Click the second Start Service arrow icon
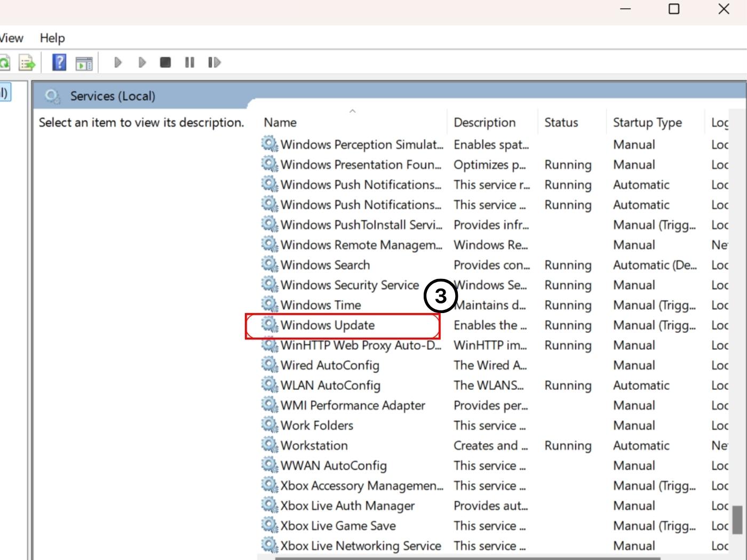This screenshot has width=747, height=560. tap(141, 62)
